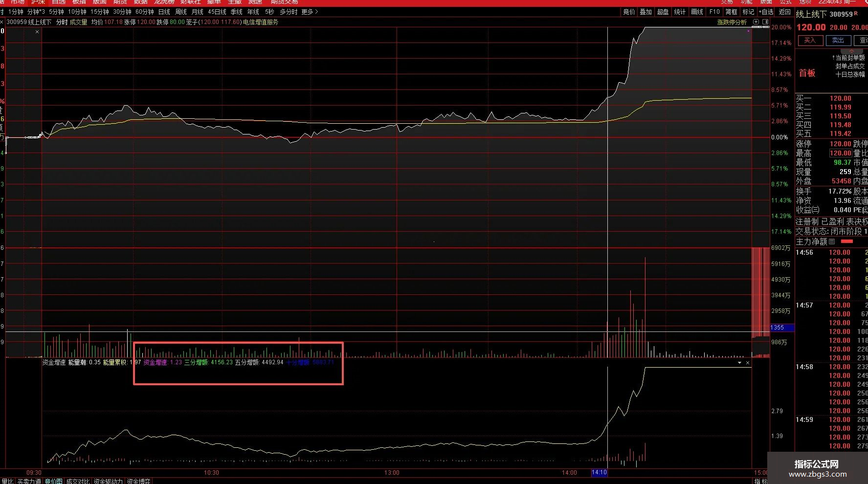
Task: Switch to the 买卖力道 indicator tab
Action: [29, 481]
